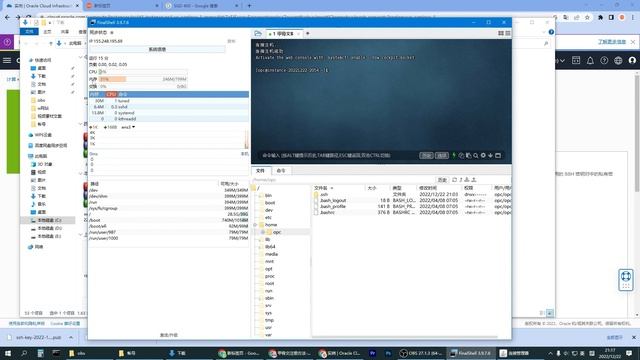
Task: Click the /boot/efi disk usage row
Action: pos(169,226)
